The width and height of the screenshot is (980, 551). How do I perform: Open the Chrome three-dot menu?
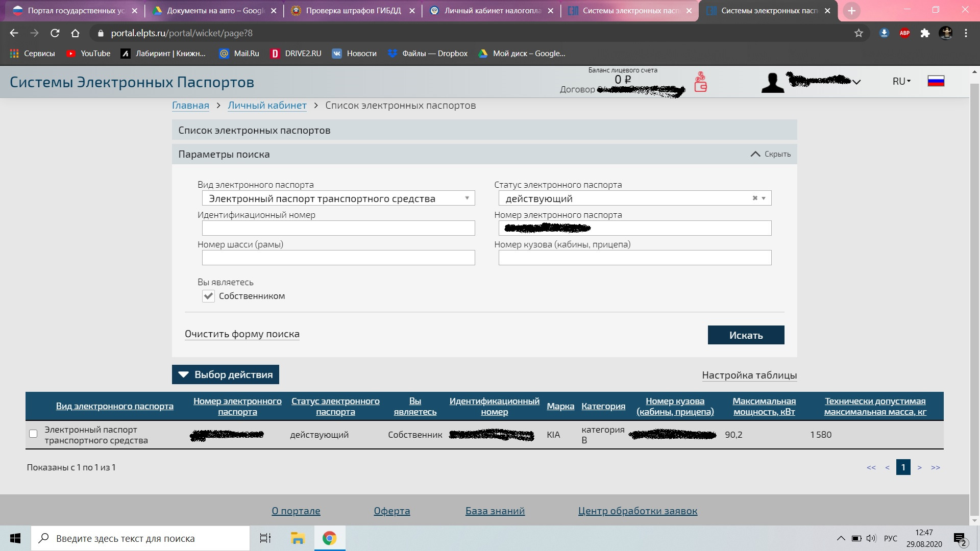coord(966,33)
